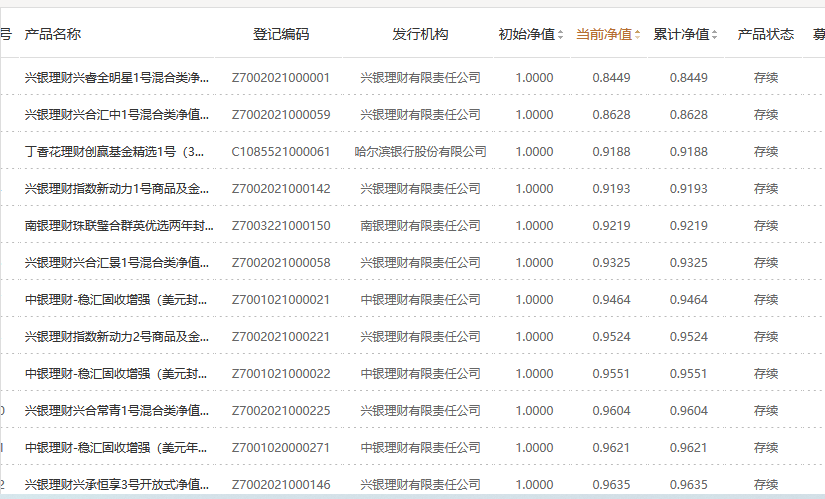Viewport: 825px width, 499px height.
Task: Click current net value 0.9325
Action: pos(611,263)
